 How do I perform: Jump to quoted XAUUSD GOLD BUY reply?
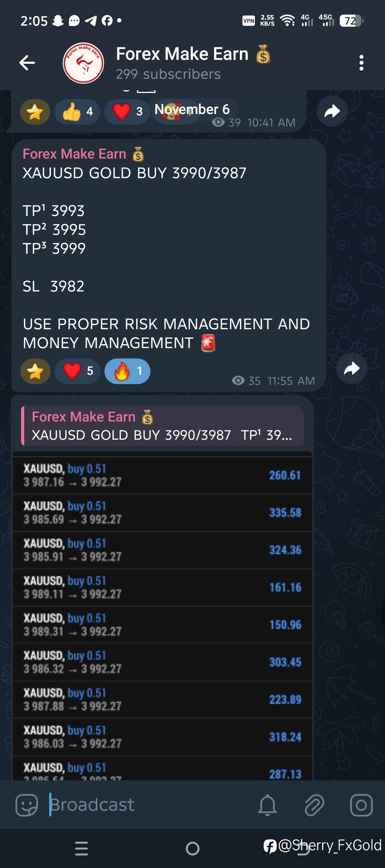163,426
